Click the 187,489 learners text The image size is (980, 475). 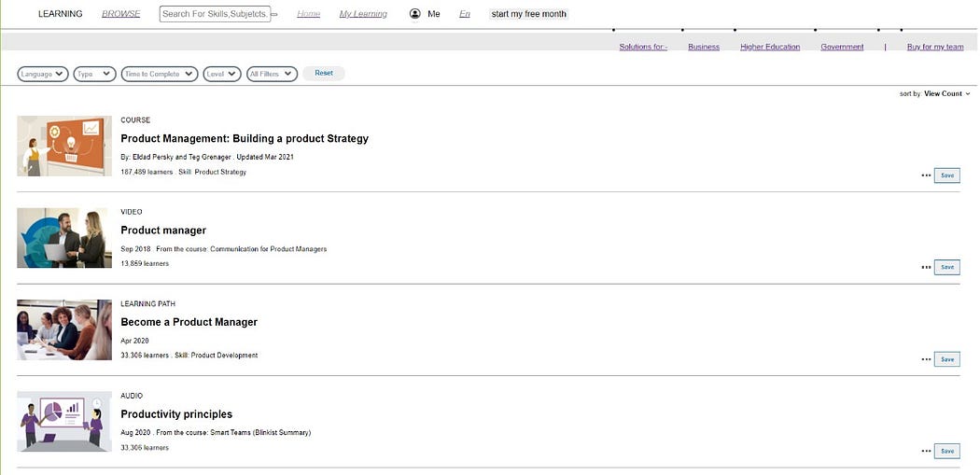(x=147, y=172)
